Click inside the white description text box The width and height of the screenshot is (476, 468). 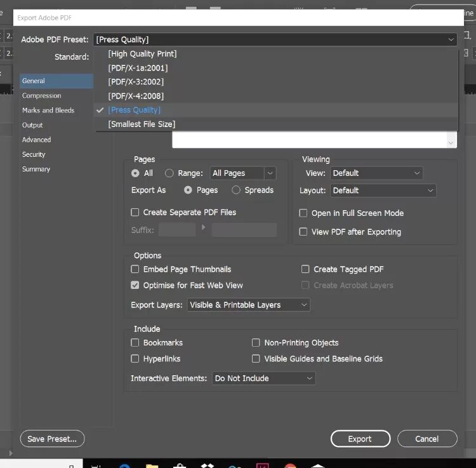point(310,140)
